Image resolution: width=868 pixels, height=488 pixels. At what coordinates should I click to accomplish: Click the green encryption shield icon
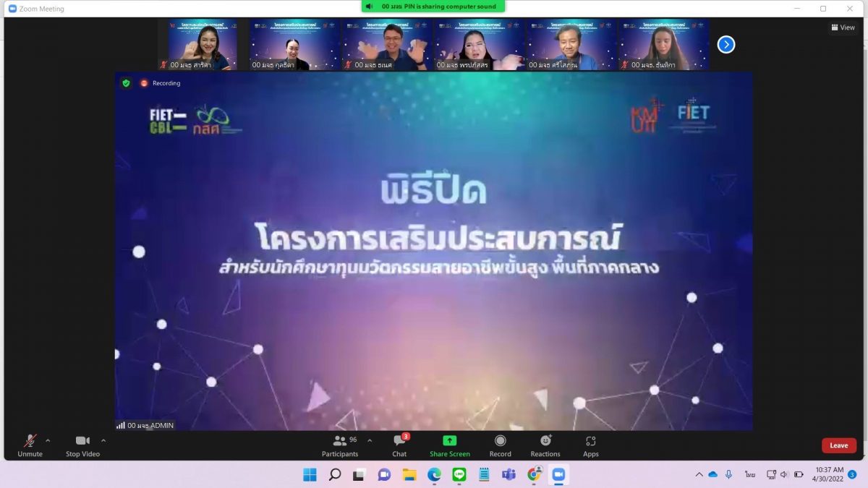tap(126, 83)
